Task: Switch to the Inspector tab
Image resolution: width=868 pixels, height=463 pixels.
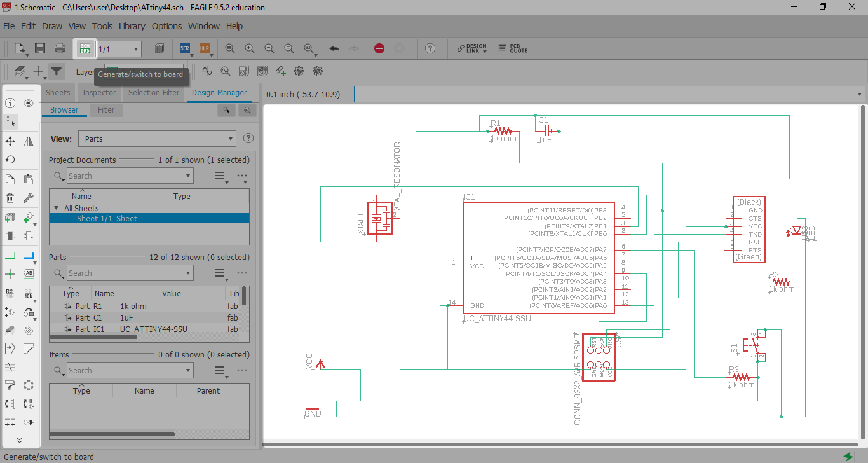Action: (x=99, y=93)
